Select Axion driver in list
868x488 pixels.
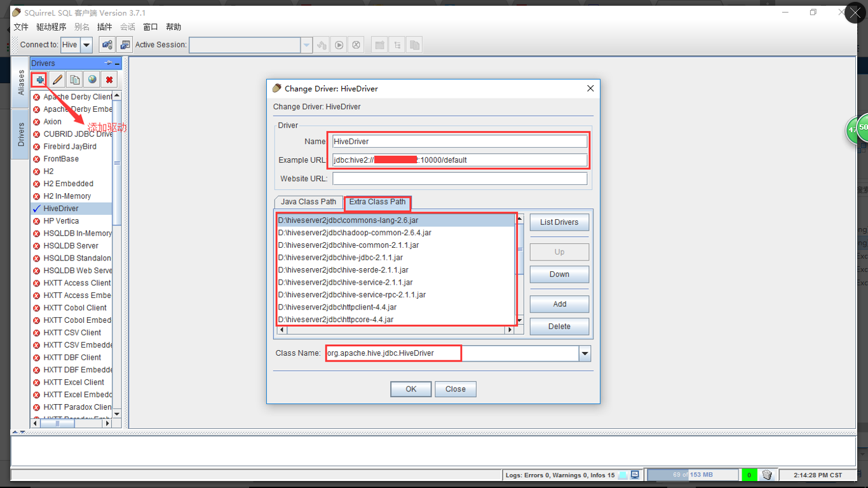[72, 121]
